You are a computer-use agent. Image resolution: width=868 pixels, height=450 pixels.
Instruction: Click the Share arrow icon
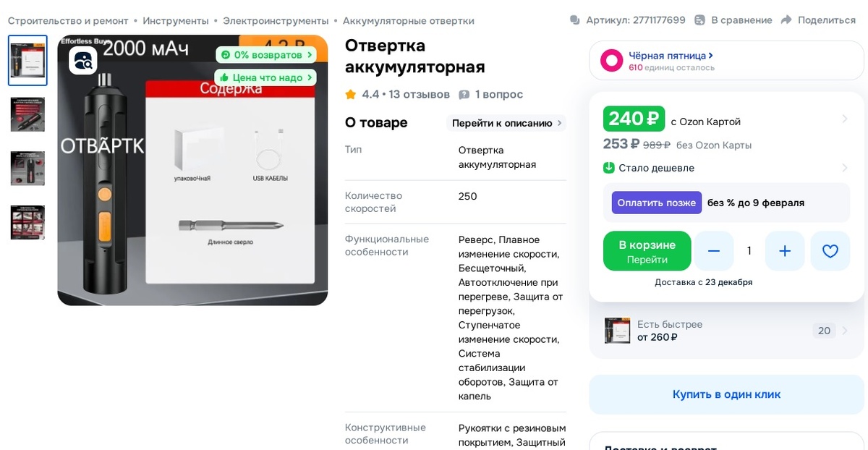pyautogui.click(x=786, y=20)
